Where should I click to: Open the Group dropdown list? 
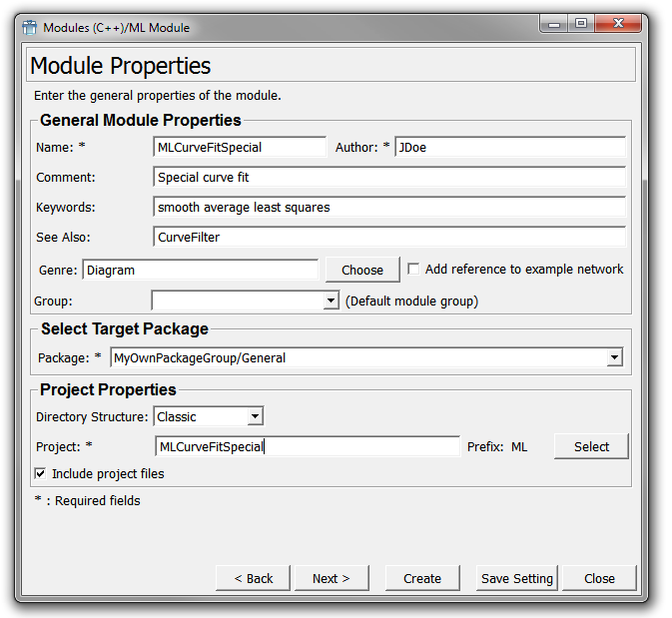pos(332,301)
